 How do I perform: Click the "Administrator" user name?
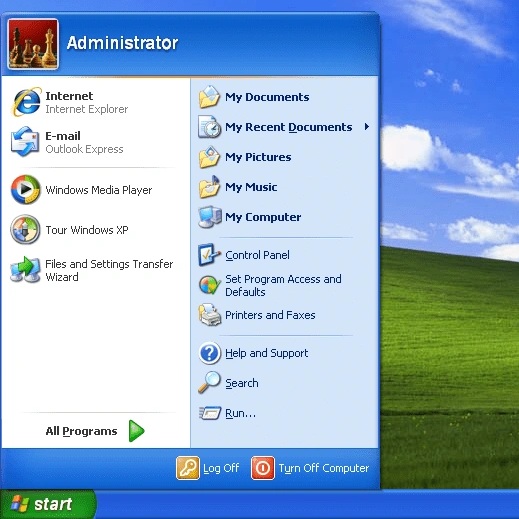coord(122,43)
